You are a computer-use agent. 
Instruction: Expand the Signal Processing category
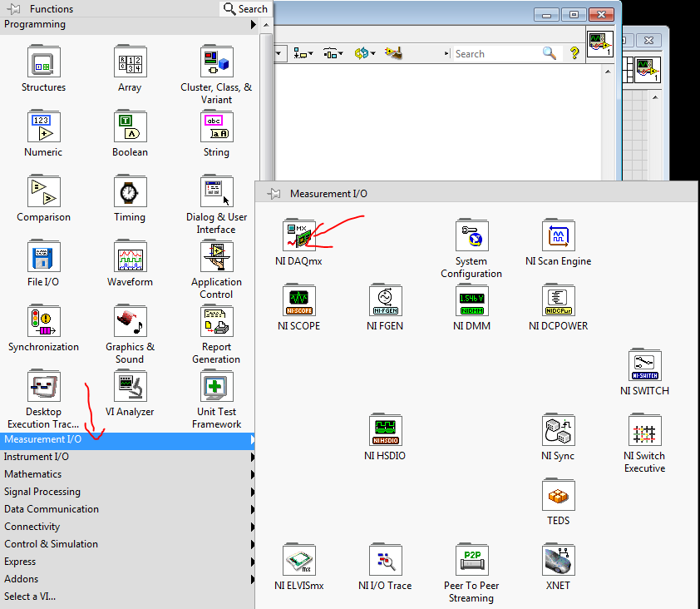click(x=127, y=492)
